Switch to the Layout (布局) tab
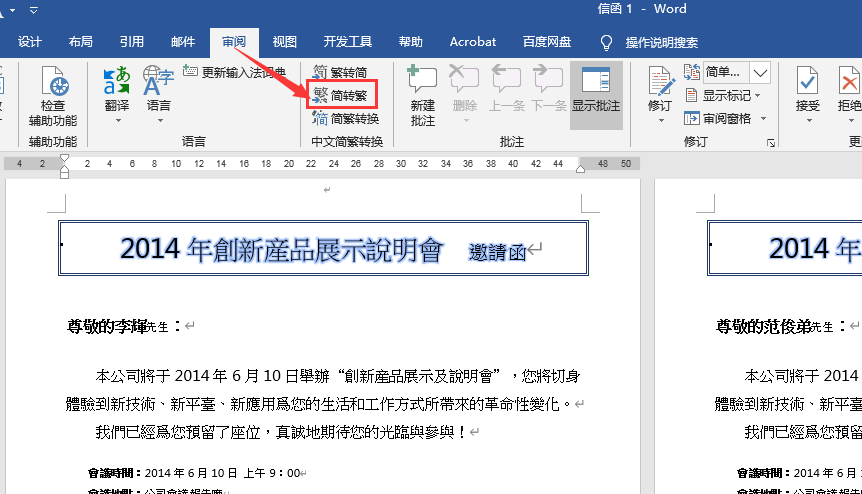Screen dimensions: 862x494 [x=81, y=42]
